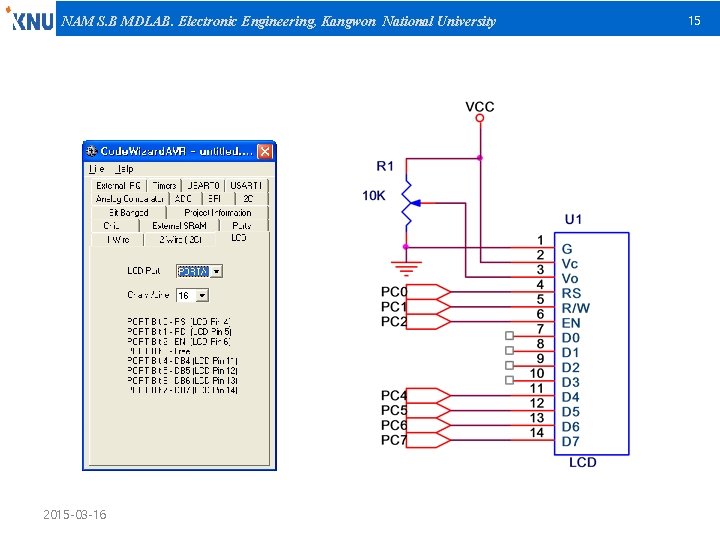720x540 pixels.
Task: Click the R1 potentiometer symbol
Action: [x=409, y=203]
